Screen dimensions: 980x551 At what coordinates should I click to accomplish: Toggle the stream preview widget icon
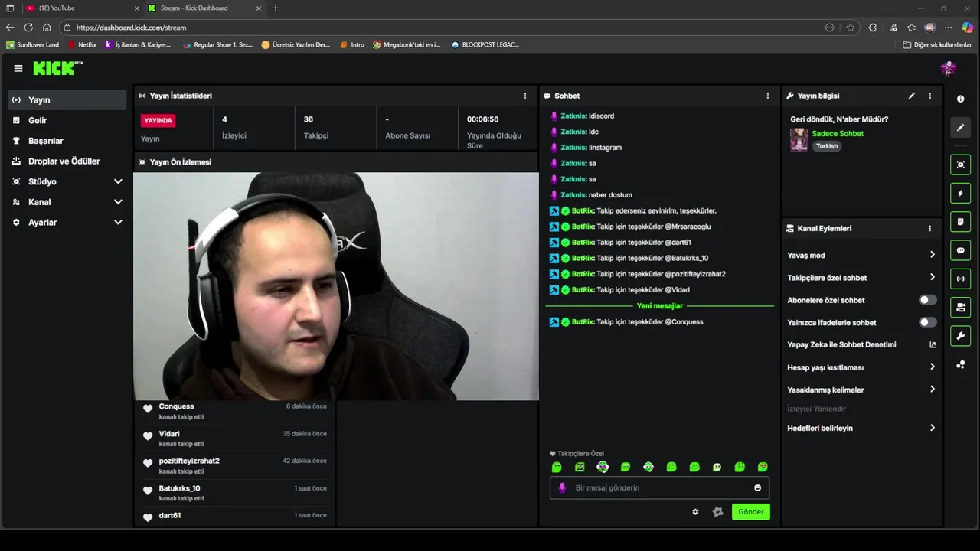point(960,165)
